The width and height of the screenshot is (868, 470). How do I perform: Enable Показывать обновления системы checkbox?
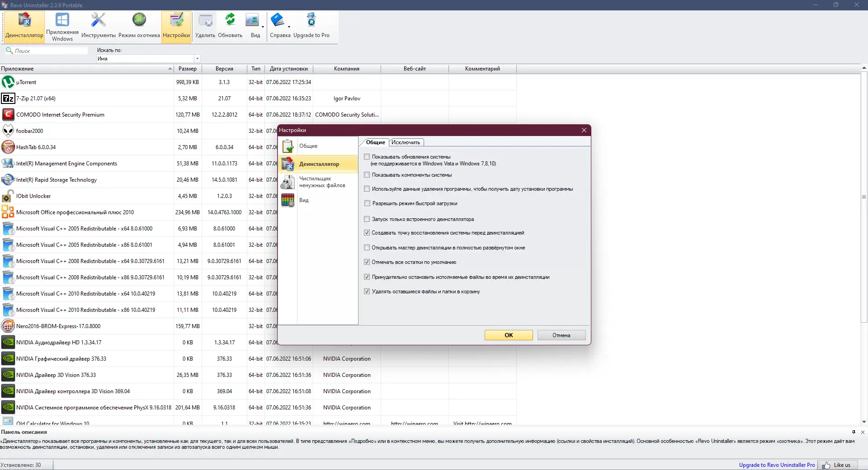pyautogui.click(x=367, y=157)
